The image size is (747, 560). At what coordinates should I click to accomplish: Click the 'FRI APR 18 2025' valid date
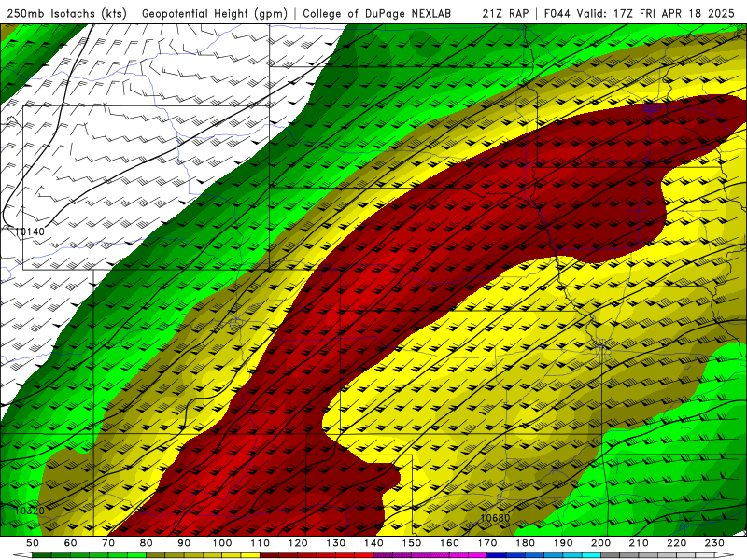pyautogui.click(x=687, y=14)
